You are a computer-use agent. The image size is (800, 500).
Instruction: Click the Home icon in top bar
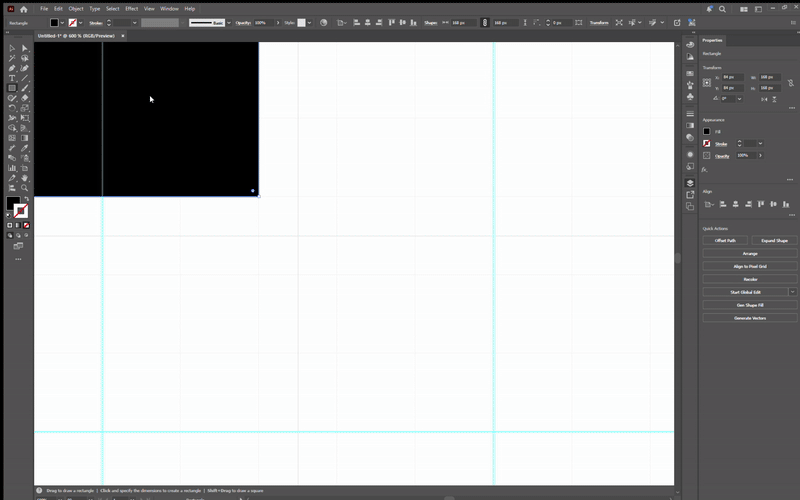(x=23, y=9)
